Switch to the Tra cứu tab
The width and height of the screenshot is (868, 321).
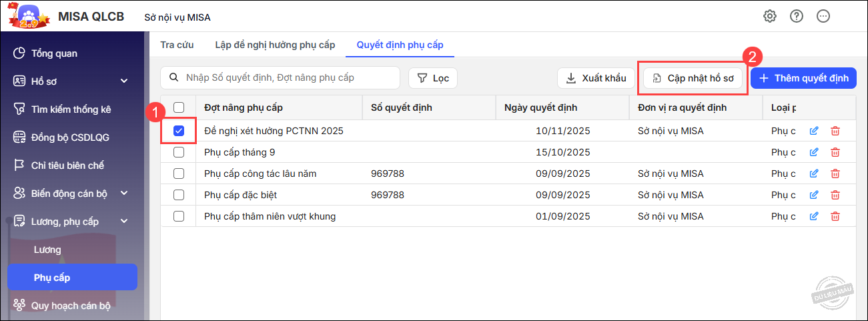(x=177, y=45)
